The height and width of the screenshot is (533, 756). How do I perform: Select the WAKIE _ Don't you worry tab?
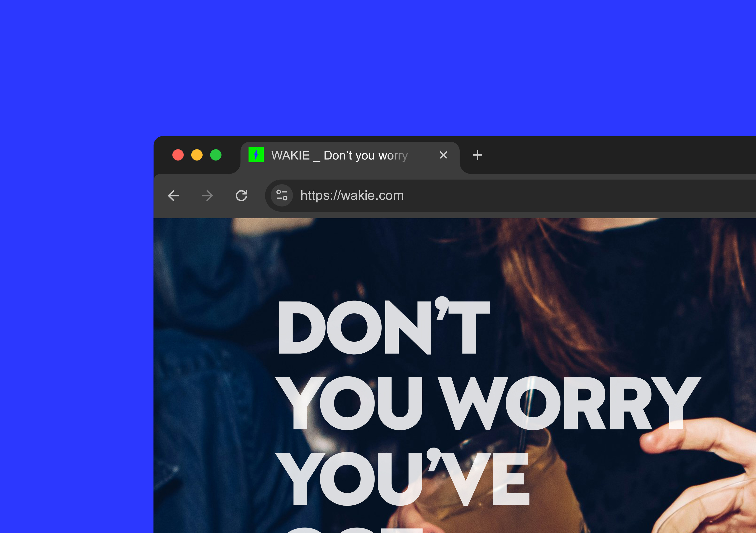[x=350, y=157]
